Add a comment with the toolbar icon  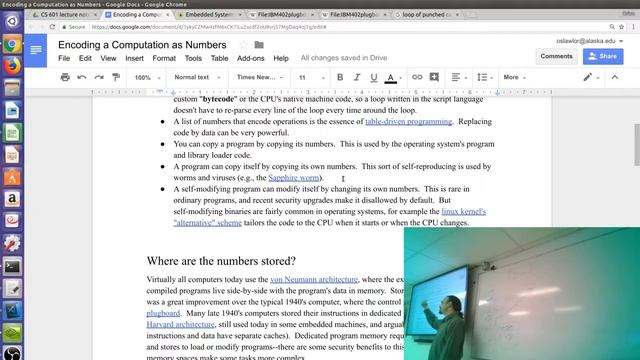[x=434, y=77]
